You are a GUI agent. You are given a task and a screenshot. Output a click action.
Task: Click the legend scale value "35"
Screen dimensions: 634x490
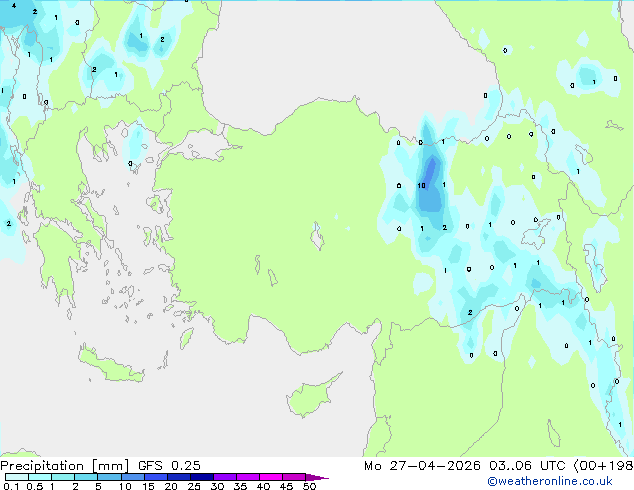[x=240, y=486]
